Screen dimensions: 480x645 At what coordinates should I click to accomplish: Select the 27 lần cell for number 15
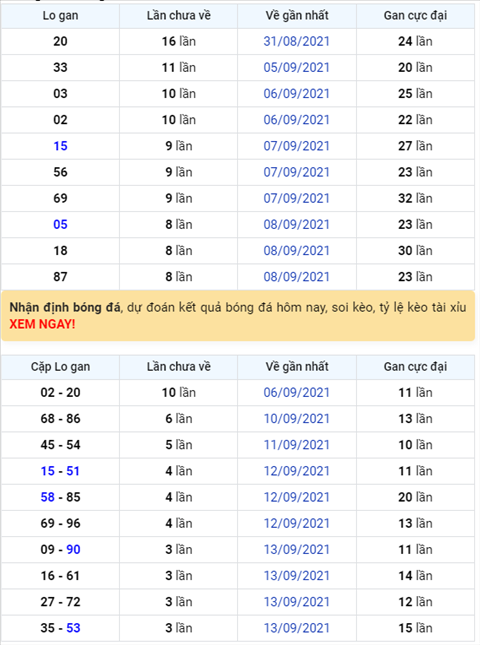pos(415,146)
